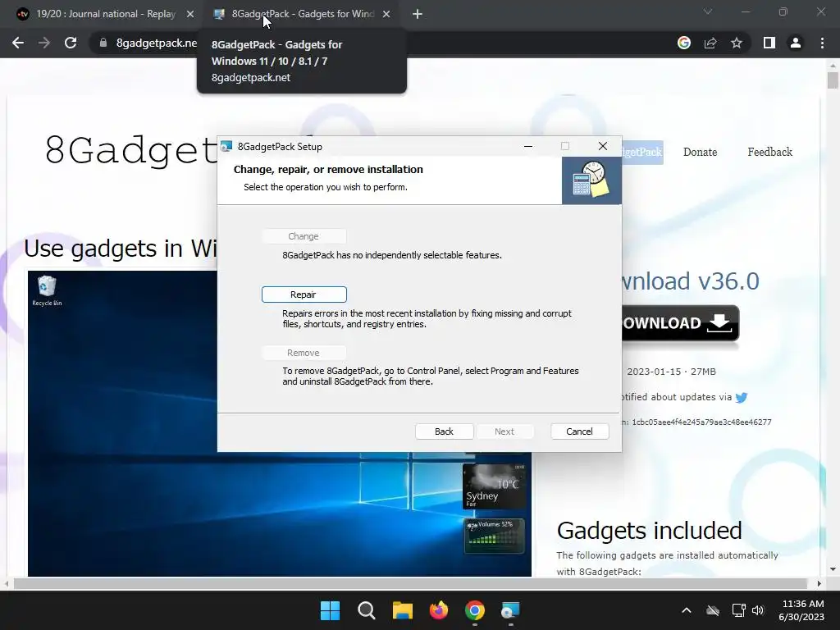840x630 pixels.
Task: Switch to the Journal national Replay tab
Action: (106, 14)
